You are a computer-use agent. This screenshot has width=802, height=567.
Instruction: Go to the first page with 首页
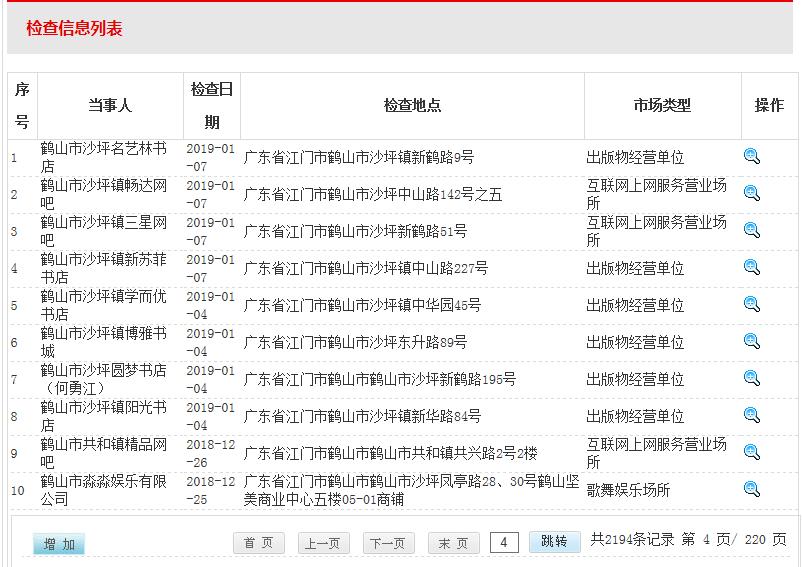[x=259, y=543]
